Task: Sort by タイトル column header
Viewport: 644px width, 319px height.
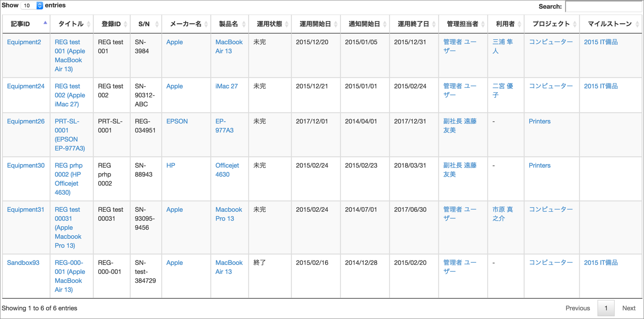Action: (72, 24)
